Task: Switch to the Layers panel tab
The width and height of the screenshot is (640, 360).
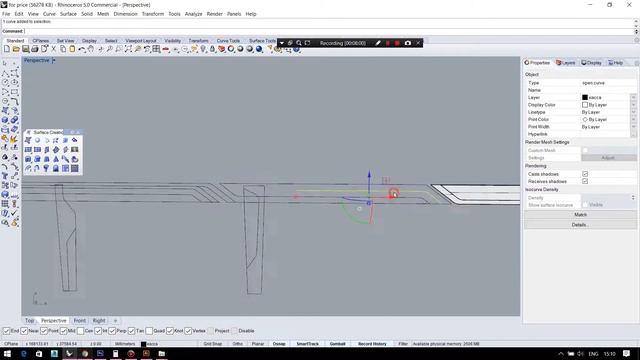Action: (566, 63)
